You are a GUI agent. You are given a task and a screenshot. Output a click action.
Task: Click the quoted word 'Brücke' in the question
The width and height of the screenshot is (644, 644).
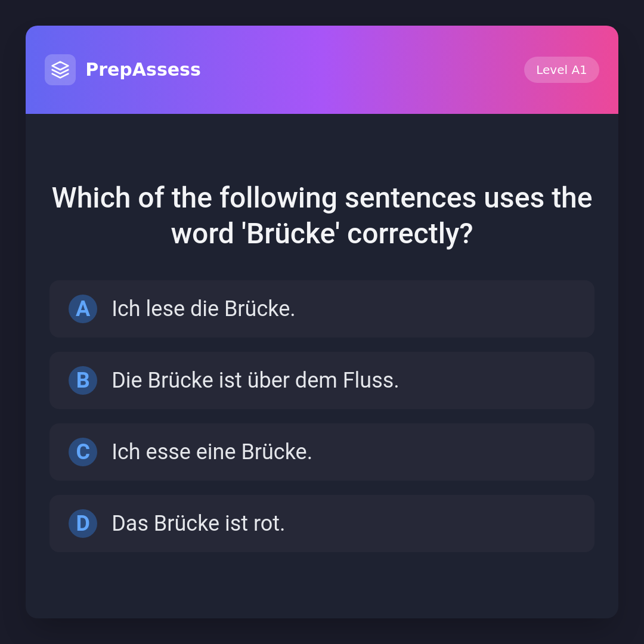[x=291, y=234]
